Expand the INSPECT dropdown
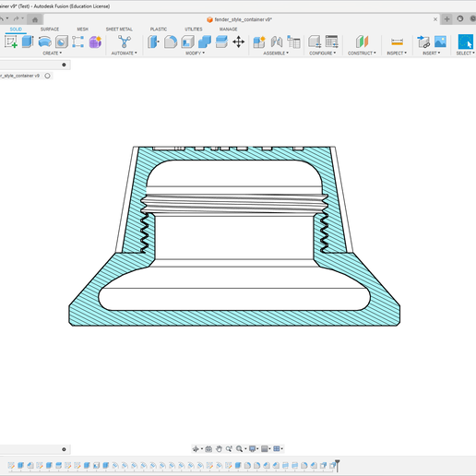476x476 pixels. pyautogui.click(x=397, y=54)
